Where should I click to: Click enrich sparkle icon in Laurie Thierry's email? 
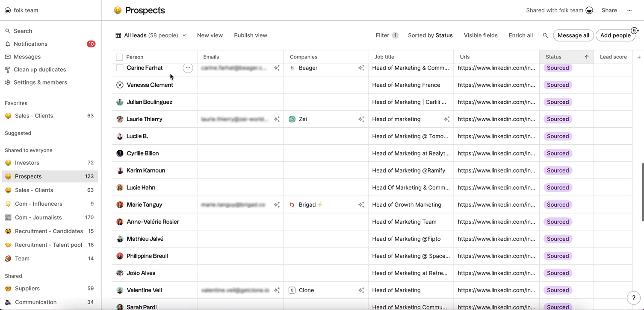(x=277, y=119)
